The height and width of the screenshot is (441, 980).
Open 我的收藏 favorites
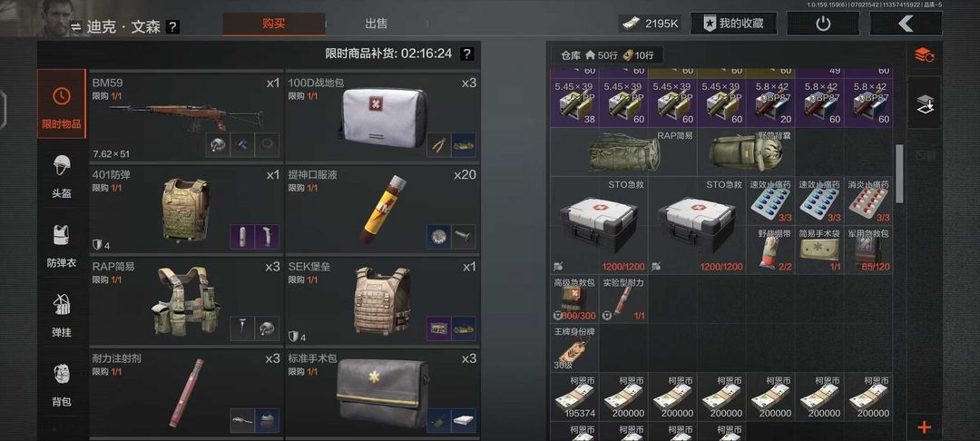coord(734,24)
